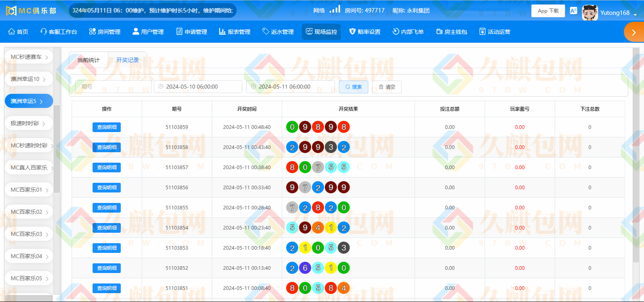The width and height of the screenshot is (644, 302).
Task: Open 房主钱包 menu item
Action: pyautogui.click(x=452, y=32)
